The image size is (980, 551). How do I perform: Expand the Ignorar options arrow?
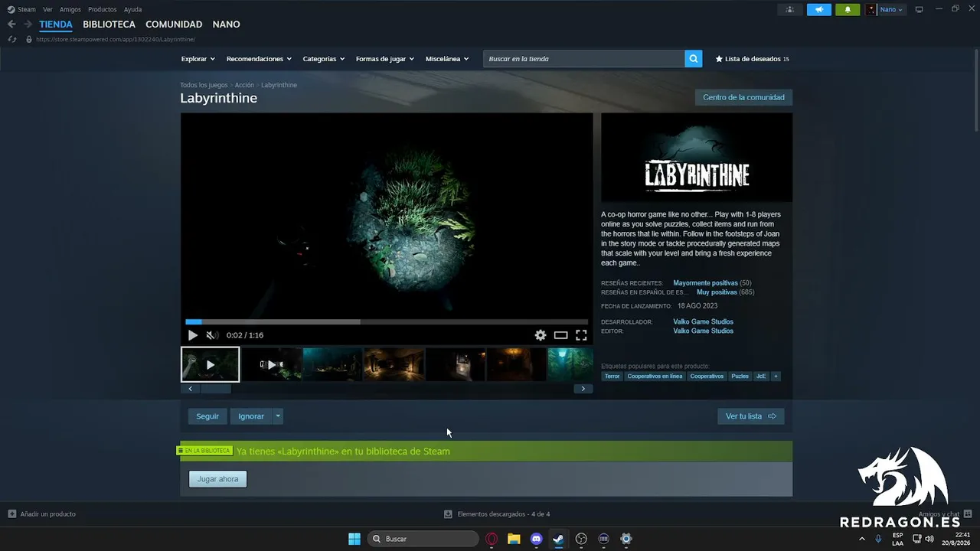[278, 416]
